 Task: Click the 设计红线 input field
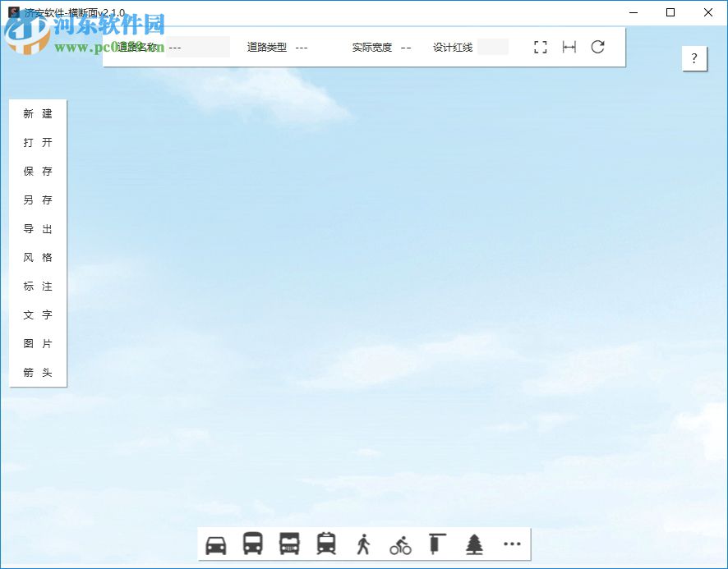(x=493, y=47)
